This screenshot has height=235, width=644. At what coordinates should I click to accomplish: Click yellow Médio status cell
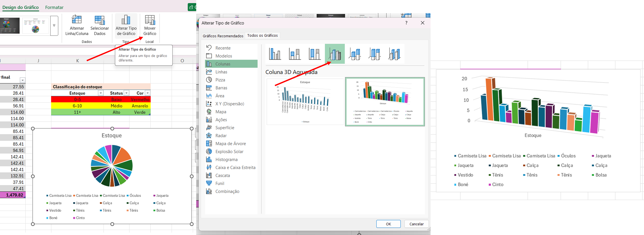coord(116,106)
